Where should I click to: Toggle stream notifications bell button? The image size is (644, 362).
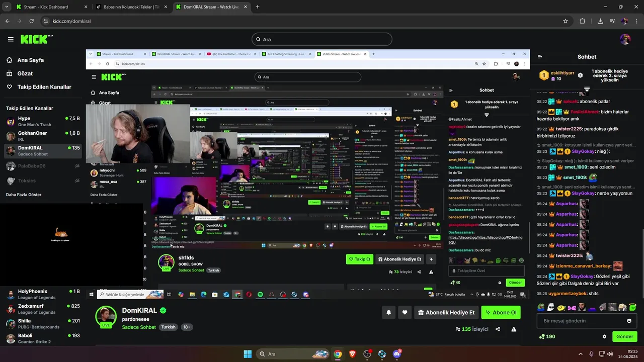388,312
